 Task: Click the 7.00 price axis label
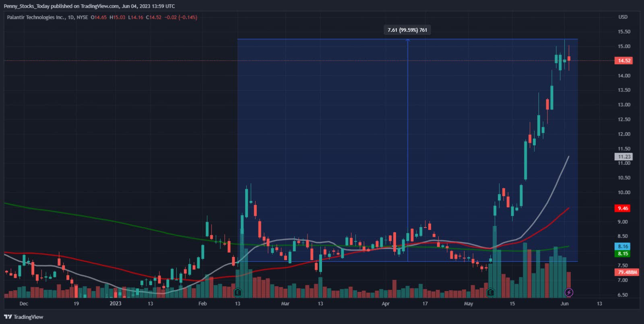coord(623,280)
